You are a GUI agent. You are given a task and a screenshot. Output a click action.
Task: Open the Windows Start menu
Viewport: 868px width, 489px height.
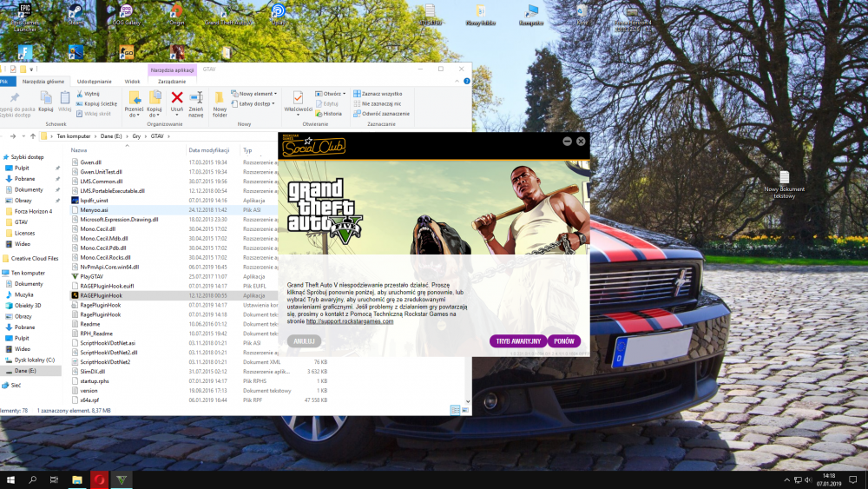(x=10, y=479)
